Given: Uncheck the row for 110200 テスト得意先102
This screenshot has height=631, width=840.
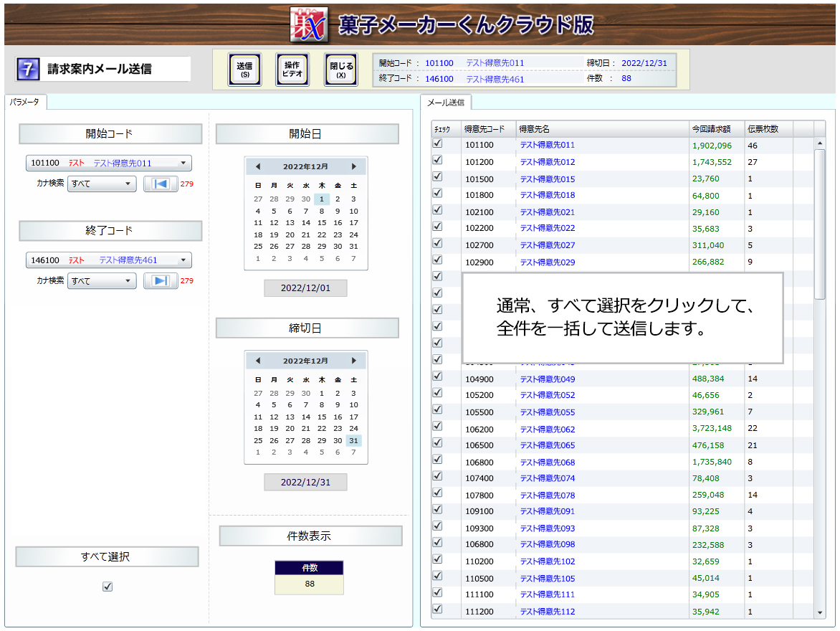Looking at the screenshot, I should click(438, 559).
